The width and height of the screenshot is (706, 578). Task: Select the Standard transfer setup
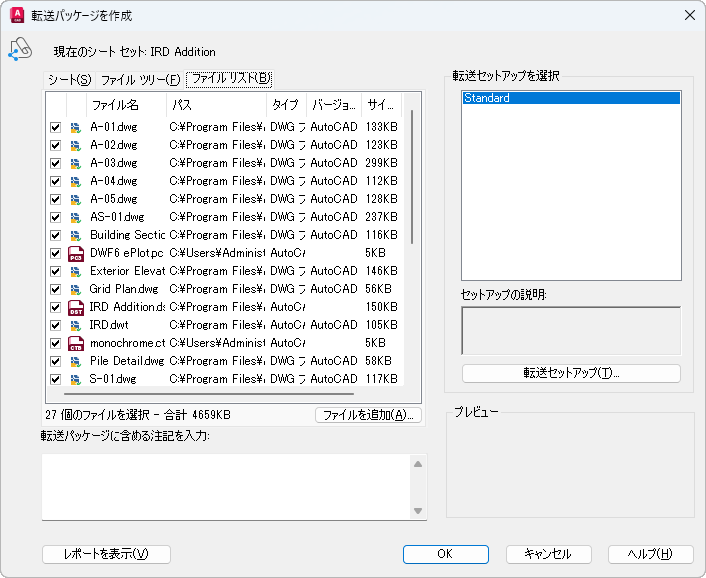tap(571, 98)
